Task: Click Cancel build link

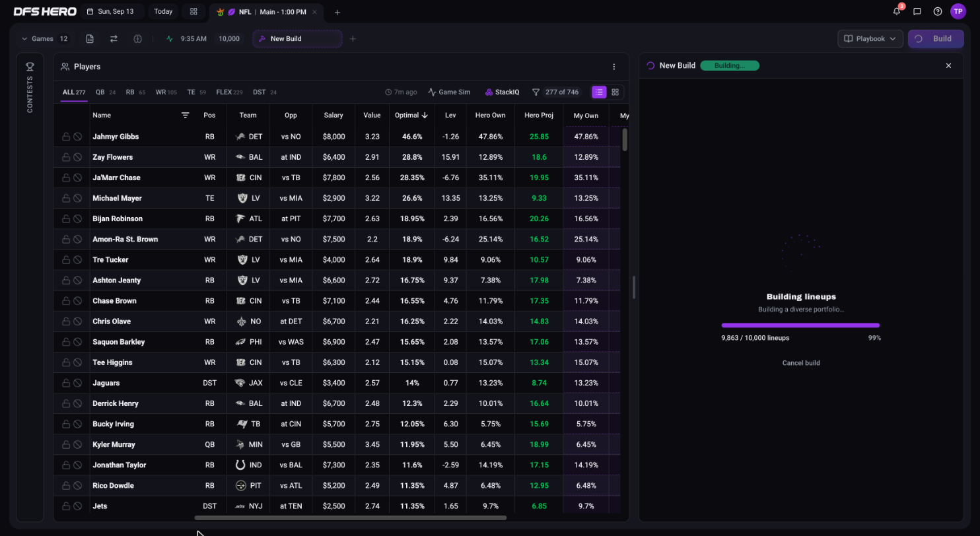Action: click(801, 363)
